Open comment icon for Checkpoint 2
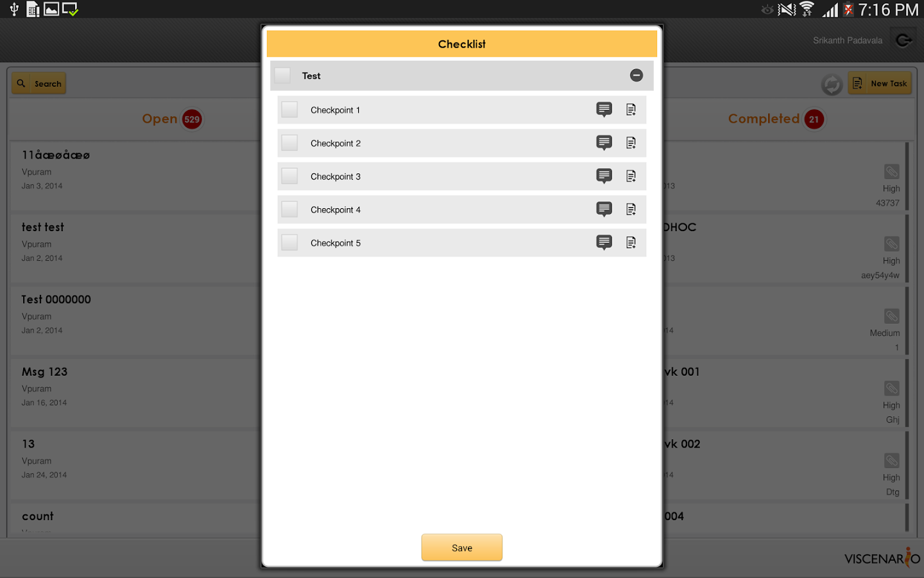The image size is (924, 578). (x=604, y=143)
